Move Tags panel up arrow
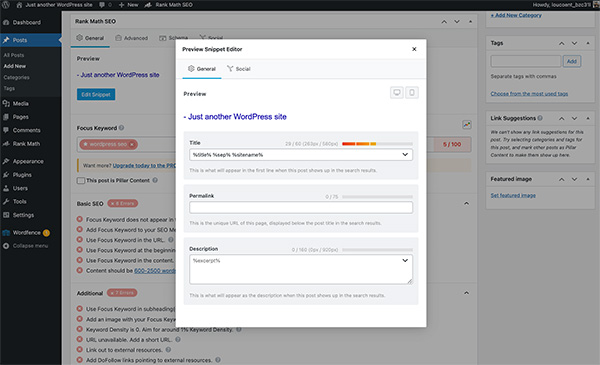The height and width of the screenshot is (365, 600). tap(561, 43)
